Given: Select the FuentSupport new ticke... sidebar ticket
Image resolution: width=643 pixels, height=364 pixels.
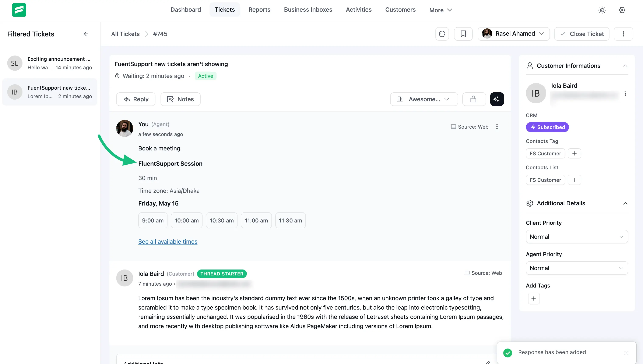Looking at the screenshot, I should coord(50,92).
